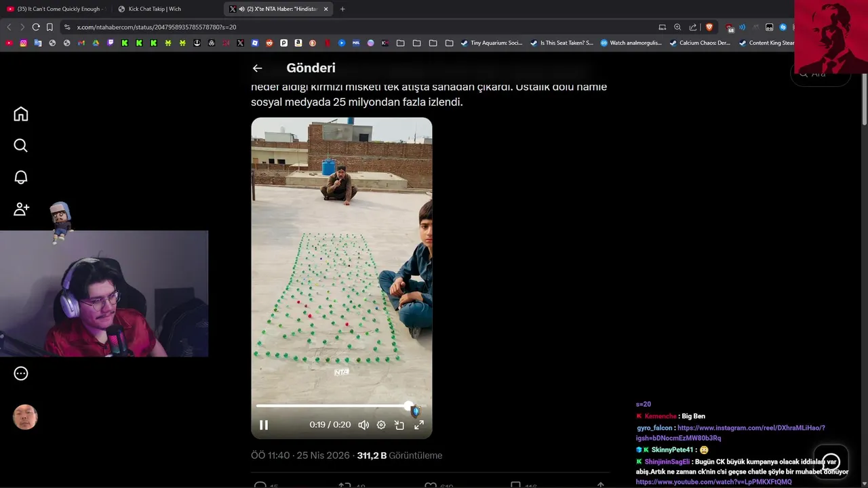Open X Home from the sidebar
The width and height of the screenshot is (868, 488).
(21, 114)
